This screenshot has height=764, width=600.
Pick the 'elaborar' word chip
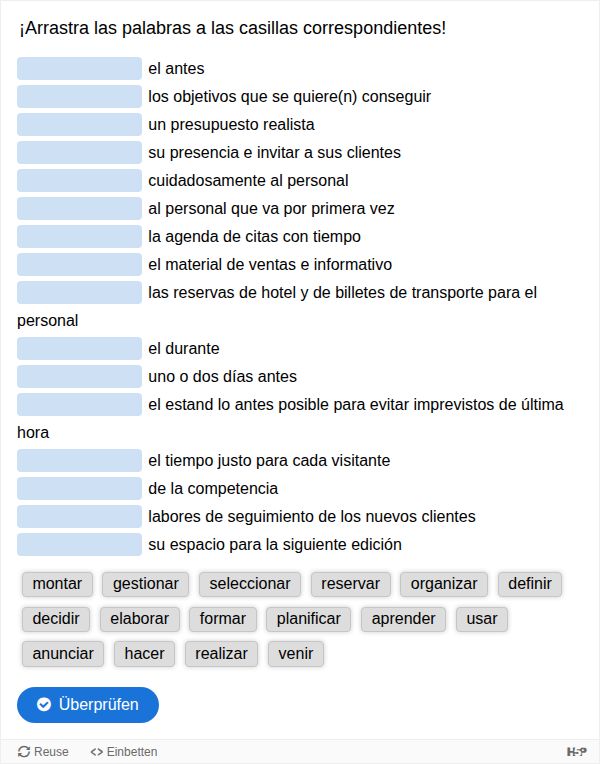139,619
